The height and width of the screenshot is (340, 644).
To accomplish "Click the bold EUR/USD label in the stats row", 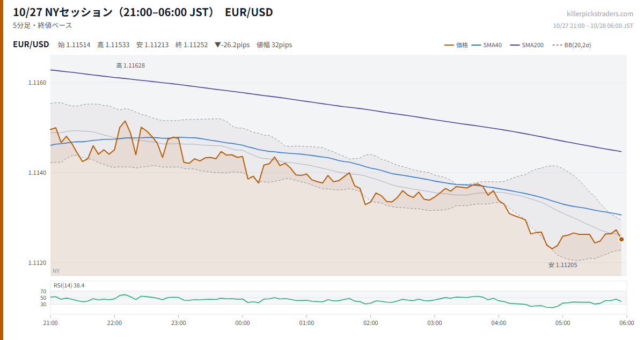I will [x=31, y=45].
